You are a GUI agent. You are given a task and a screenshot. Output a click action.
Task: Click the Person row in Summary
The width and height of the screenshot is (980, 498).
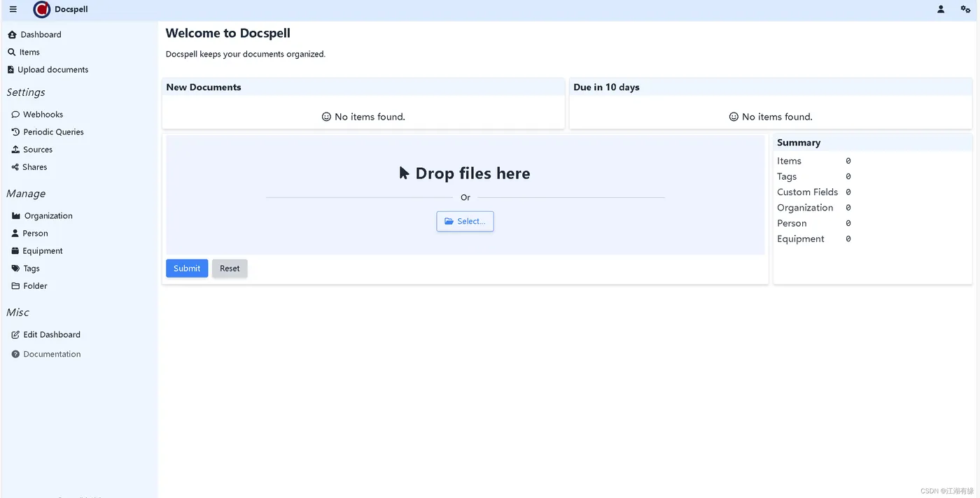(814, 224)
